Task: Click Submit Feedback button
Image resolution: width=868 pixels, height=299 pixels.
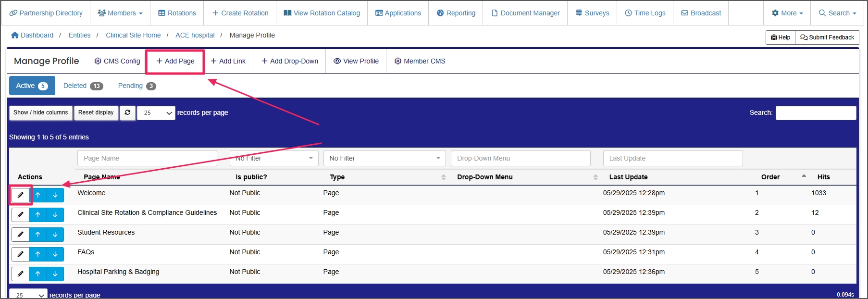Action: pos(827,37)
